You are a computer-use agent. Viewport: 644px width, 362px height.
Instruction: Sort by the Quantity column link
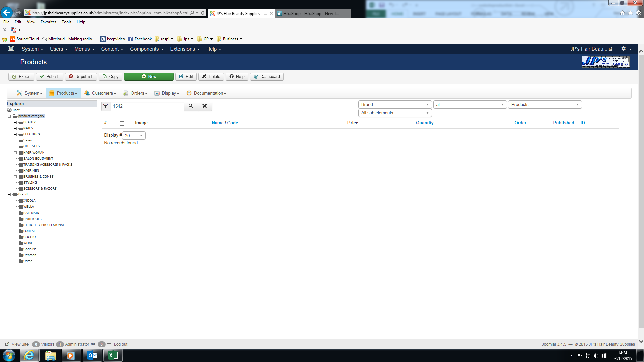(424, 123)
